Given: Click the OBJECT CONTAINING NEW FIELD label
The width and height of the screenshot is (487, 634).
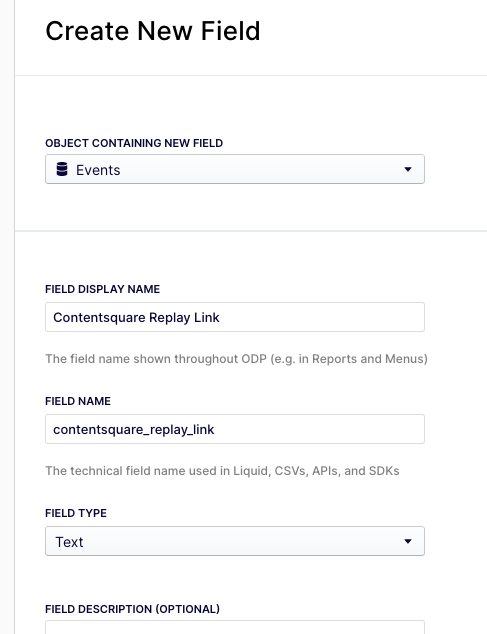Looking at the screenshot, I should 134,143.
